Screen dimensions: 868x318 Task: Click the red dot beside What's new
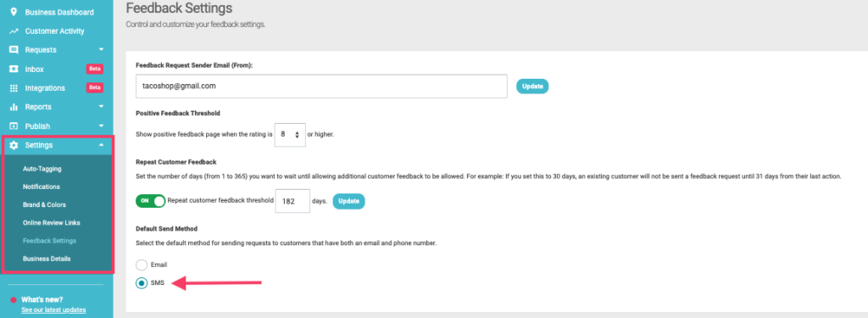tap(14, 299)
